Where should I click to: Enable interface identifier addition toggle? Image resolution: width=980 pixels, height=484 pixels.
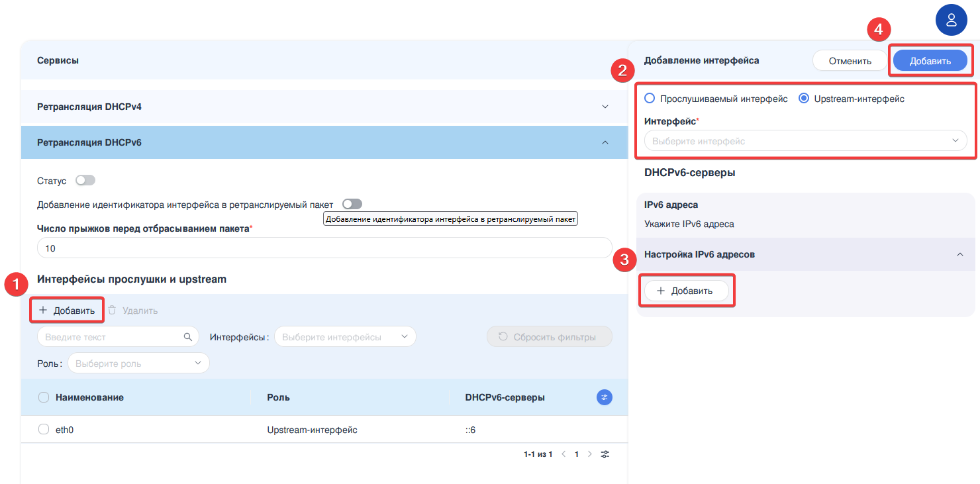[x=352, y=205]
